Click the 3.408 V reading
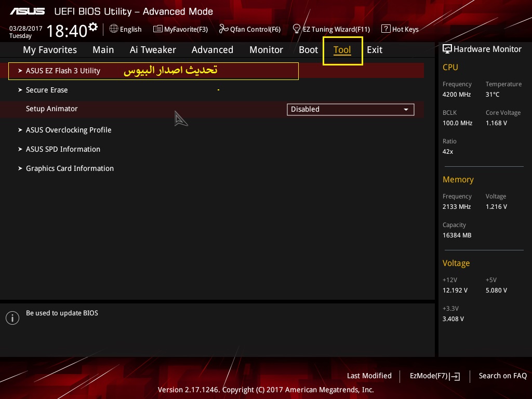The image size is (532, 399). coord(453,318)
